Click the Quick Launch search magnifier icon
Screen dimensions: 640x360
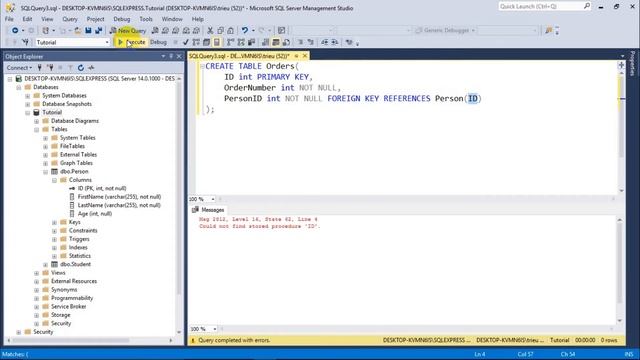click(587, 6)
